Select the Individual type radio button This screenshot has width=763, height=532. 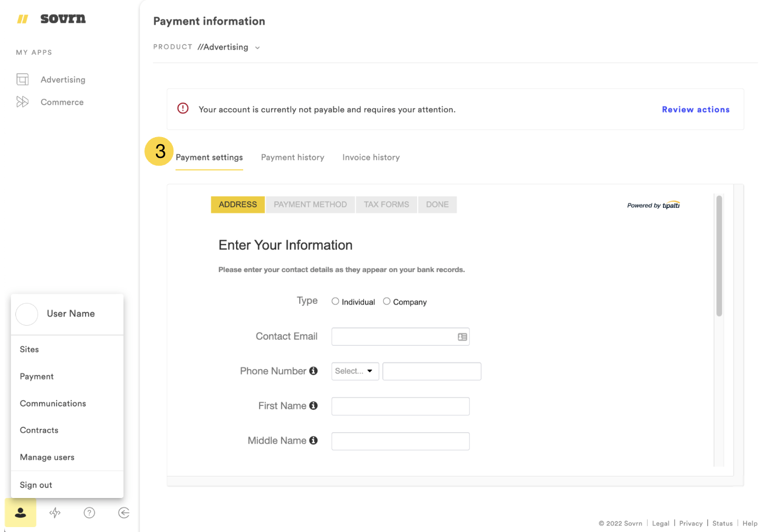point(335,301)
